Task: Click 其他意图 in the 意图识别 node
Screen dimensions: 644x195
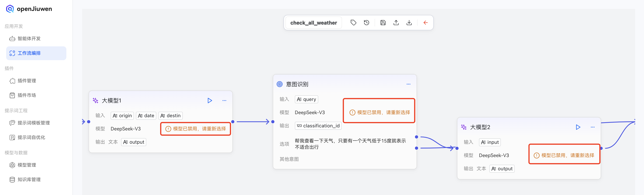Action: click(289, 159)
